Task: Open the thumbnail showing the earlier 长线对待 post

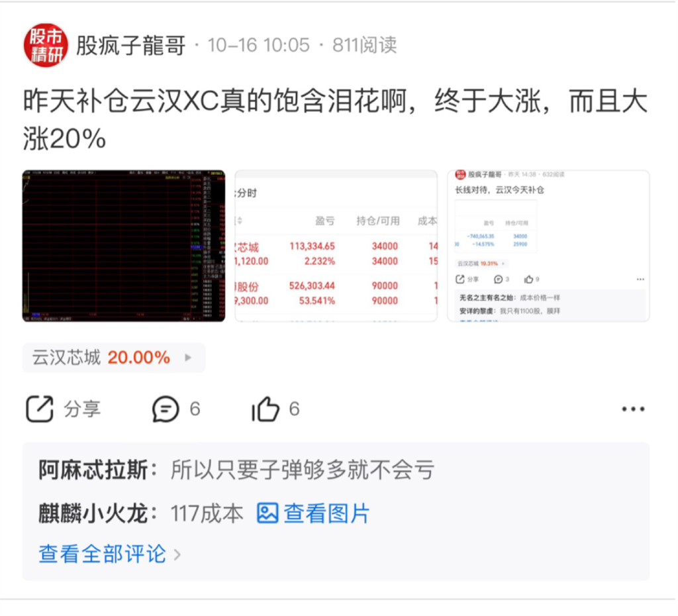Action: [x=548, y=246]
